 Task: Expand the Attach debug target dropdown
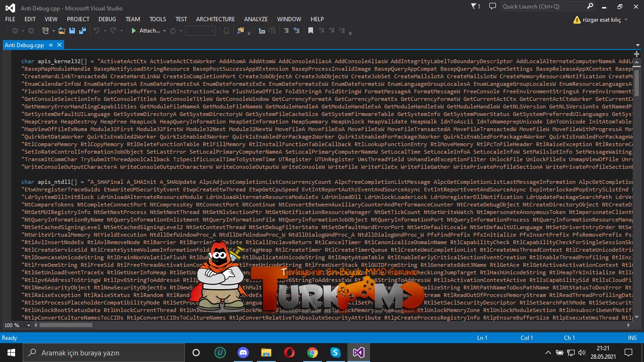coord(165,31)
